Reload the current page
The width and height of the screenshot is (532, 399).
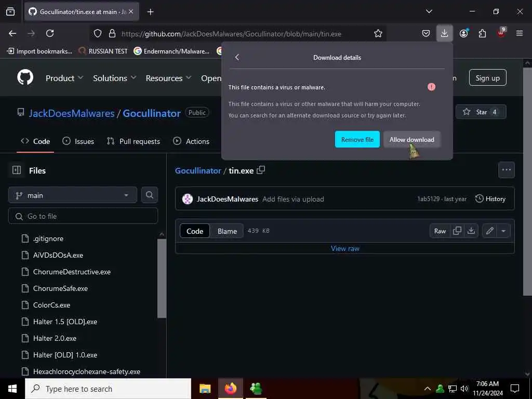coord(50,33)
